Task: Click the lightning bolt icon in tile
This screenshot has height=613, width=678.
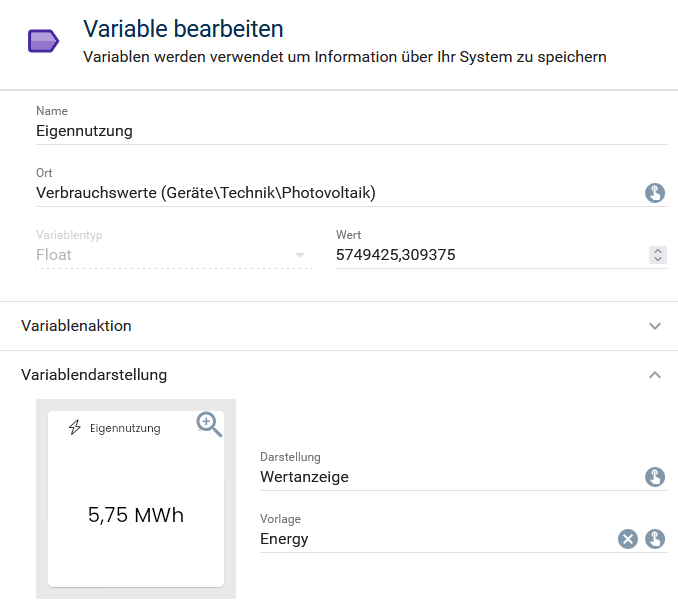Action: tap(74, 428)
